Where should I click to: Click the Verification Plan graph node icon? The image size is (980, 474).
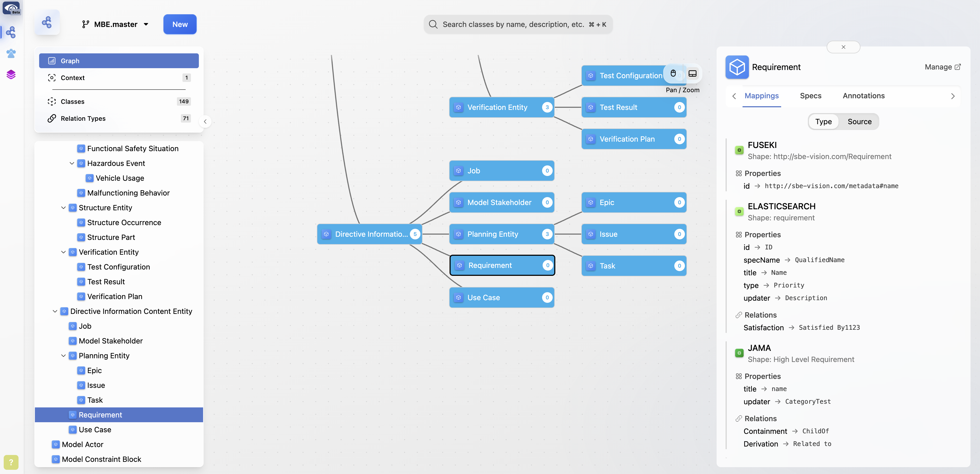590,139
